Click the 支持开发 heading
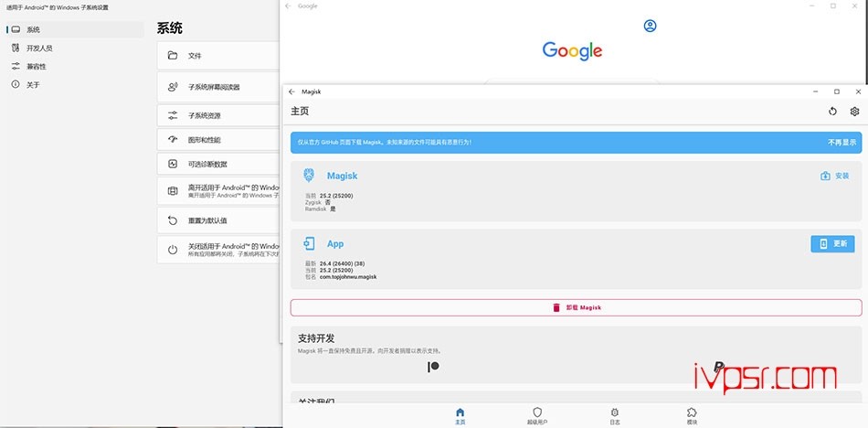The image size is (868, 428). point(316,338)
